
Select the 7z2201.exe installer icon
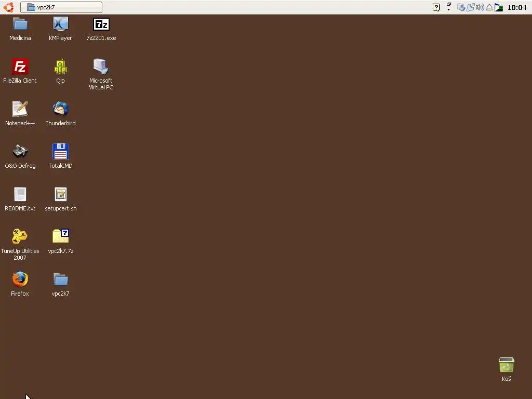(x=101, y=24)
